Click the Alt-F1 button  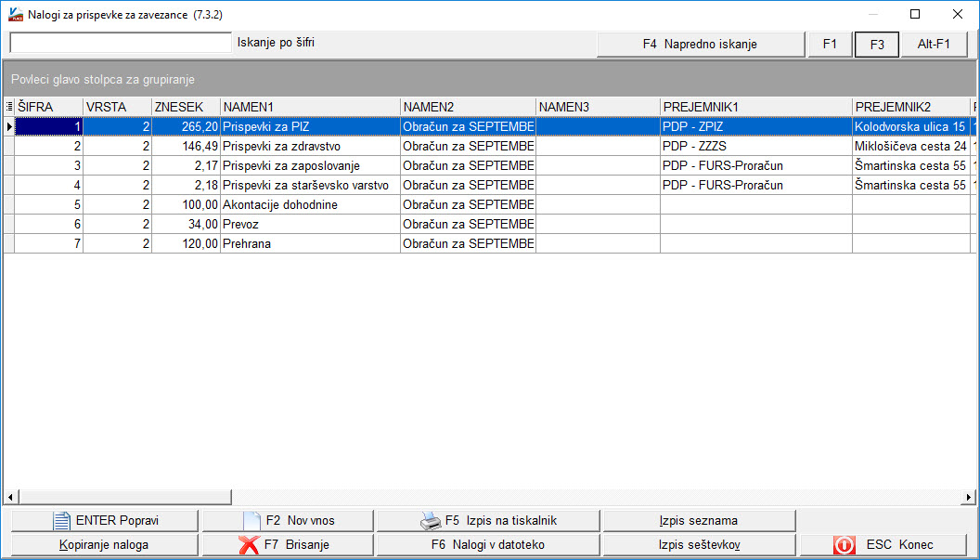tap(934, 45)
